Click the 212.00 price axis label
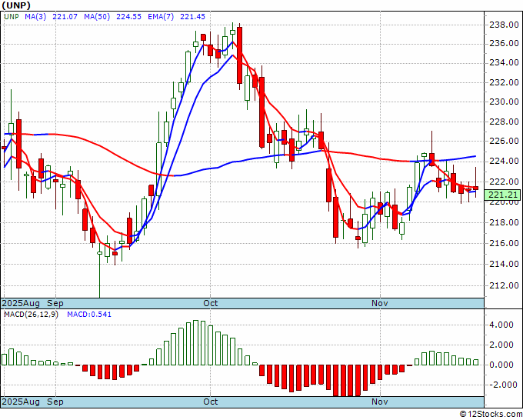 [x=504, y=285]
